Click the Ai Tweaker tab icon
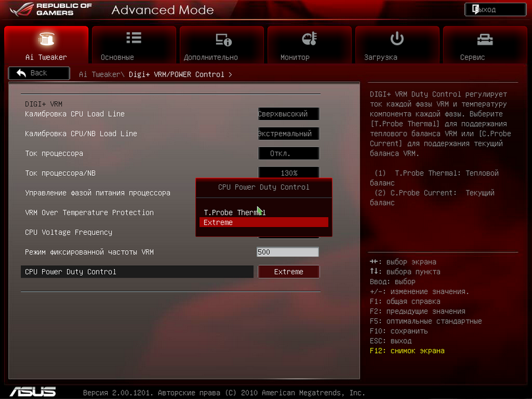Viewport: 532px width, 399px height. (46, 39)
